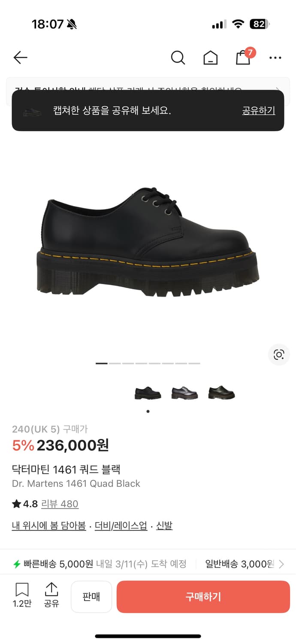Open the shopping bag with 7 items
Screen dimensions: 296x644
click(244, 56)
